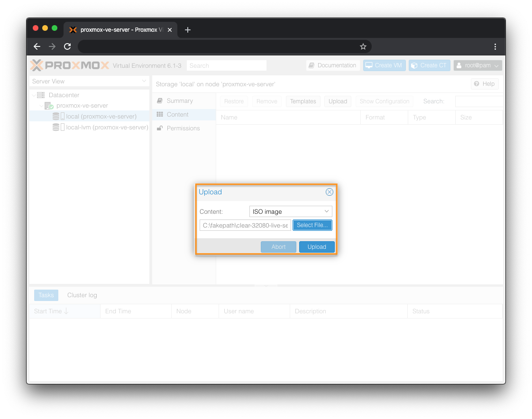Click the Node column header
Screen dimensions: 532x419
(195, 311)
